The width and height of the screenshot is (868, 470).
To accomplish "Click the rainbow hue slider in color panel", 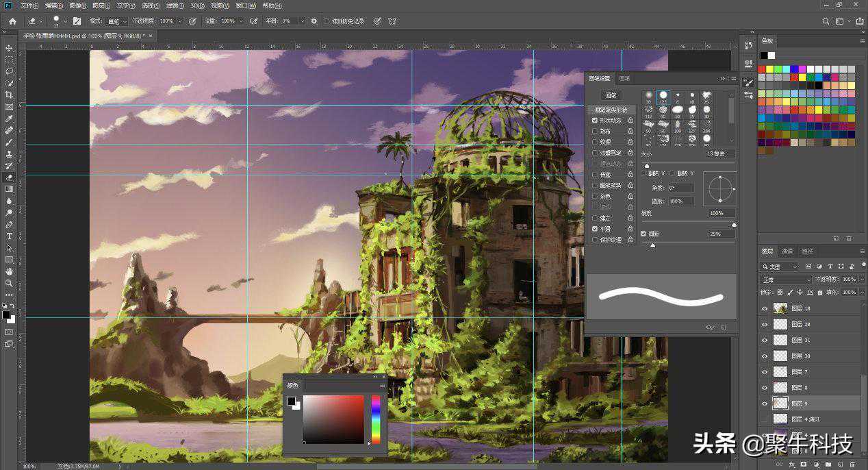I will 375,419.
